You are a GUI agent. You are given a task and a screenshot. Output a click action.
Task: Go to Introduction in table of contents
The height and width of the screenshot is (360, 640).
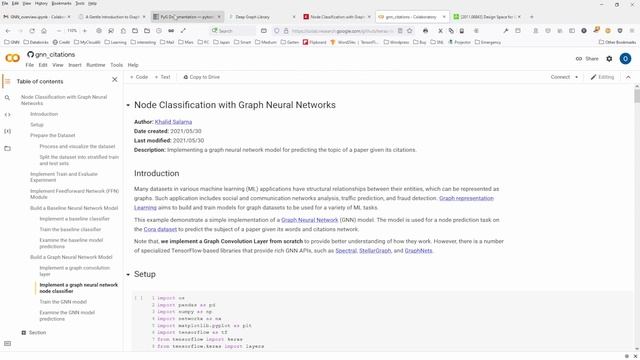[44, 114]
